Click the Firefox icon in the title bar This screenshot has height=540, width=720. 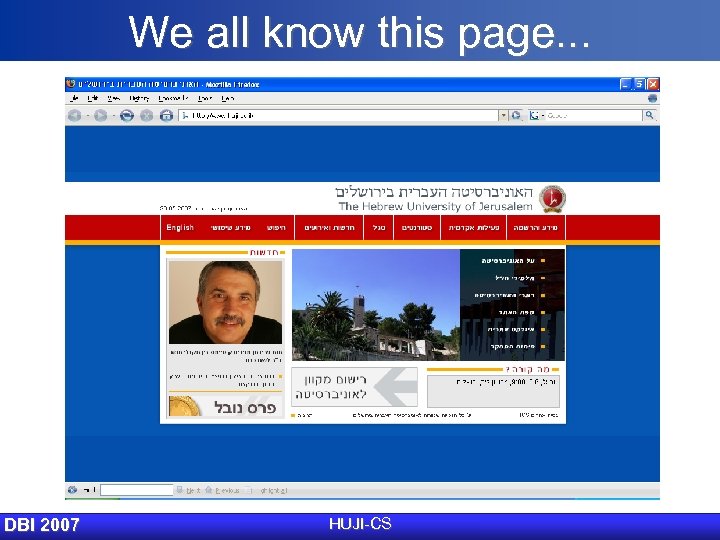tap(71, 84)
